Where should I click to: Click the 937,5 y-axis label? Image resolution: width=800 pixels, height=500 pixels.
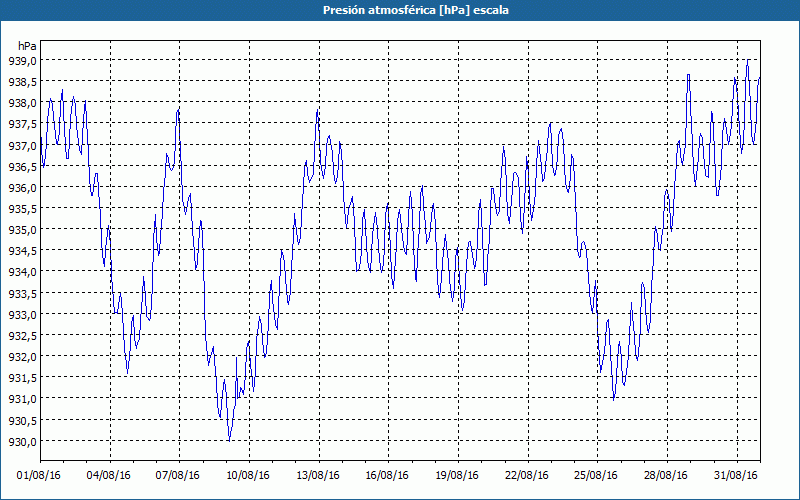[x=22, y=124]
